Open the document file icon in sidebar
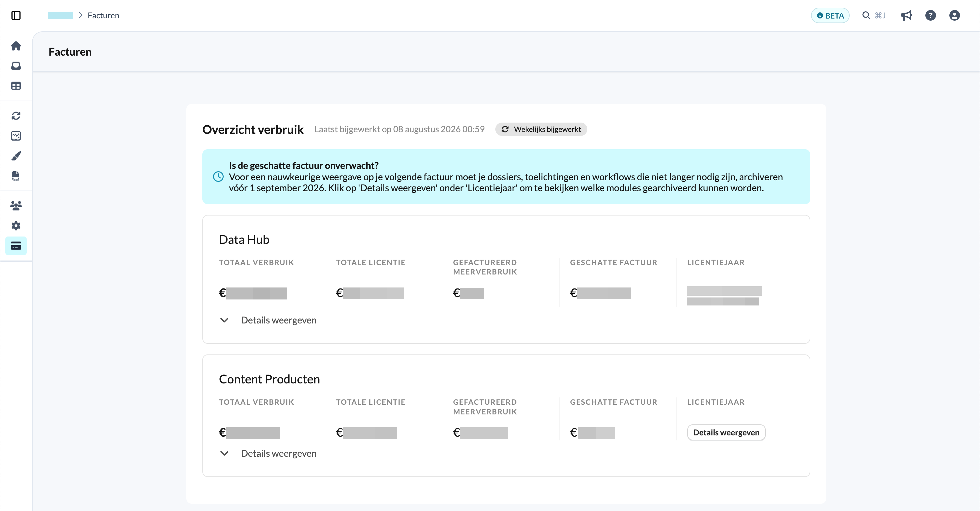Image resolution: width=980 pixels, height=511 pixels. pyautogui.click(x=16, y=176)
